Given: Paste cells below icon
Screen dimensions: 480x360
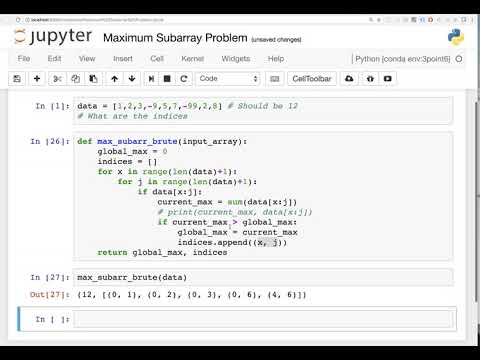Looking at the screenshot, I should (93, 79).
